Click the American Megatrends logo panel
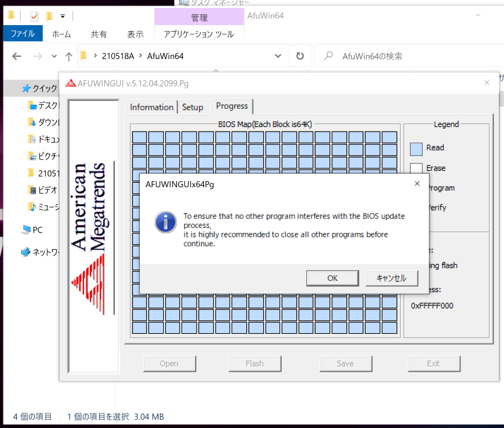Viewport: 504px width, 428px height. pos(94,236)
